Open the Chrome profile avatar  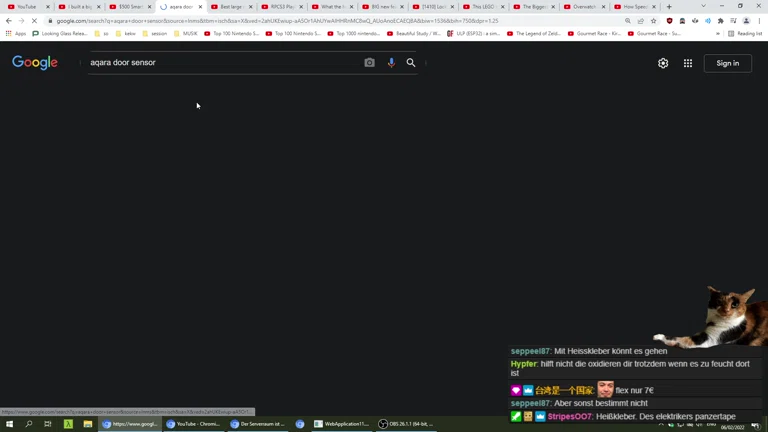click(746, 21)
